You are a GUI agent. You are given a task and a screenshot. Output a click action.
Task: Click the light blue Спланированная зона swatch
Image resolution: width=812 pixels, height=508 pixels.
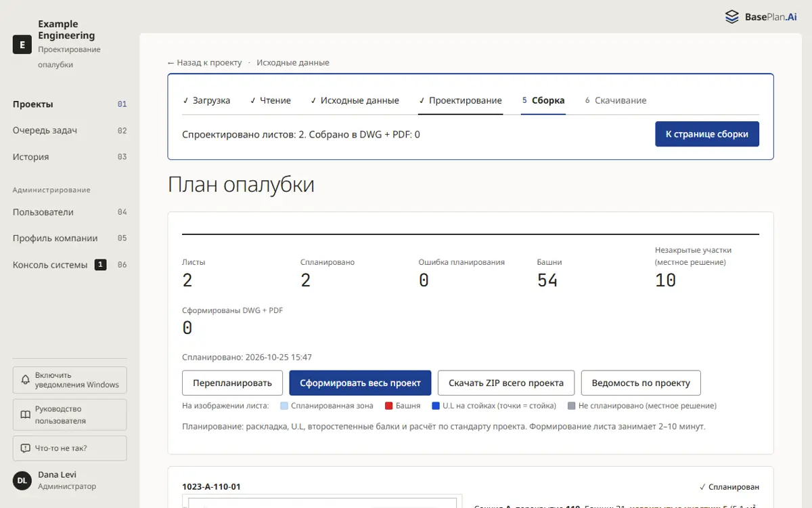(x=284, y=406)
